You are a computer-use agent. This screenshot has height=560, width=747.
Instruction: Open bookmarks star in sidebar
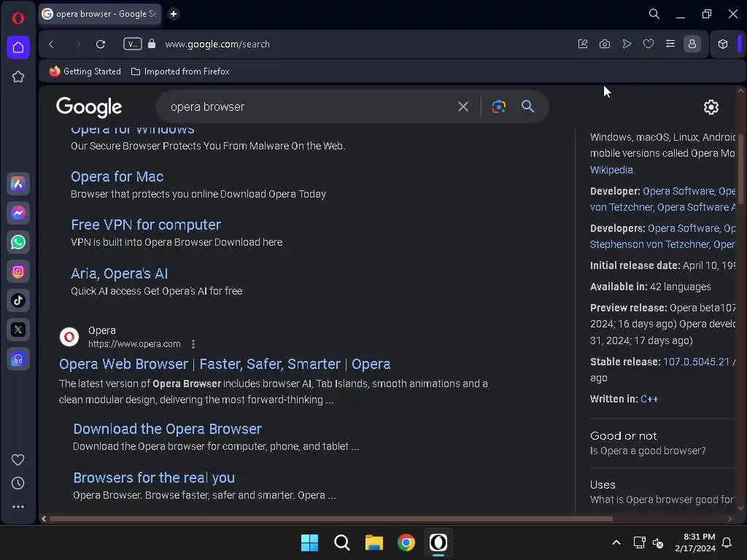18,77
